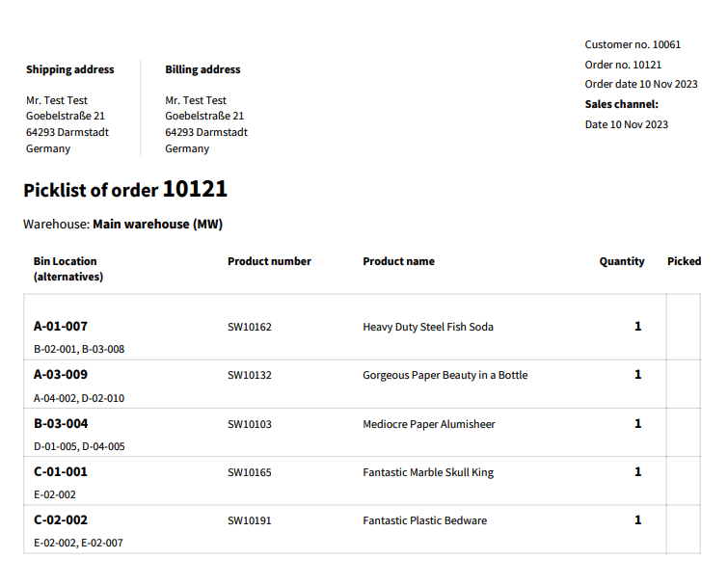Click the Picked box for A-03-009
This screenshot has width=728, height=585.
click(684, 385)
